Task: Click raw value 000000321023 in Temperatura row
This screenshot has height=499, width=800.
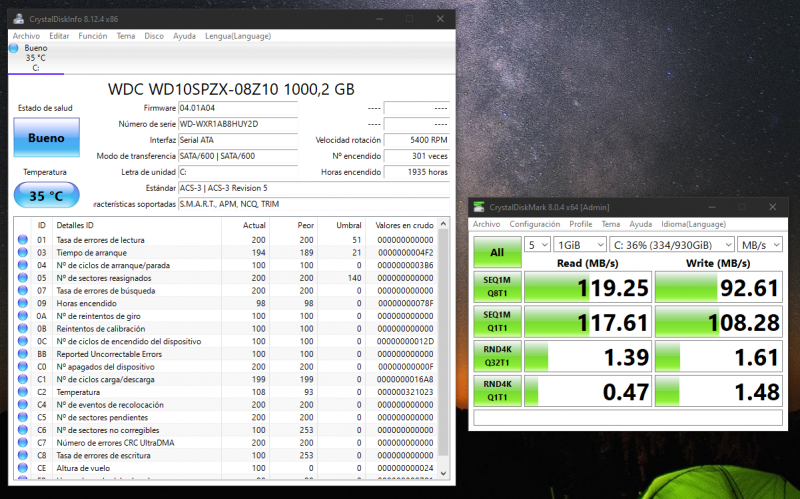Action: coord(405,392)
